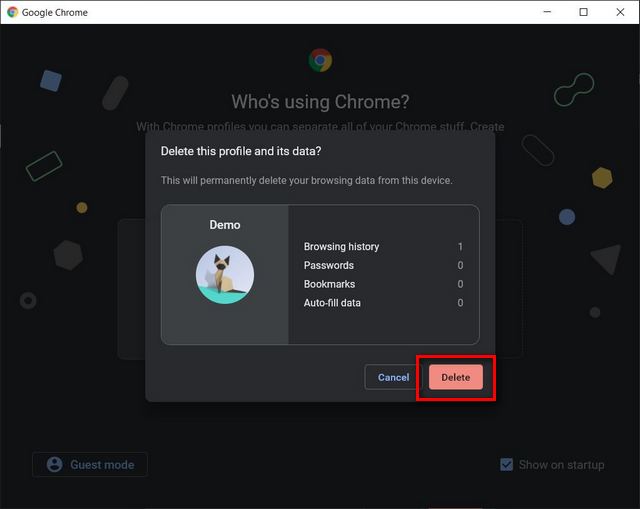
Task: Select the Bookmarks row text
Action: (x=329, y=284)
